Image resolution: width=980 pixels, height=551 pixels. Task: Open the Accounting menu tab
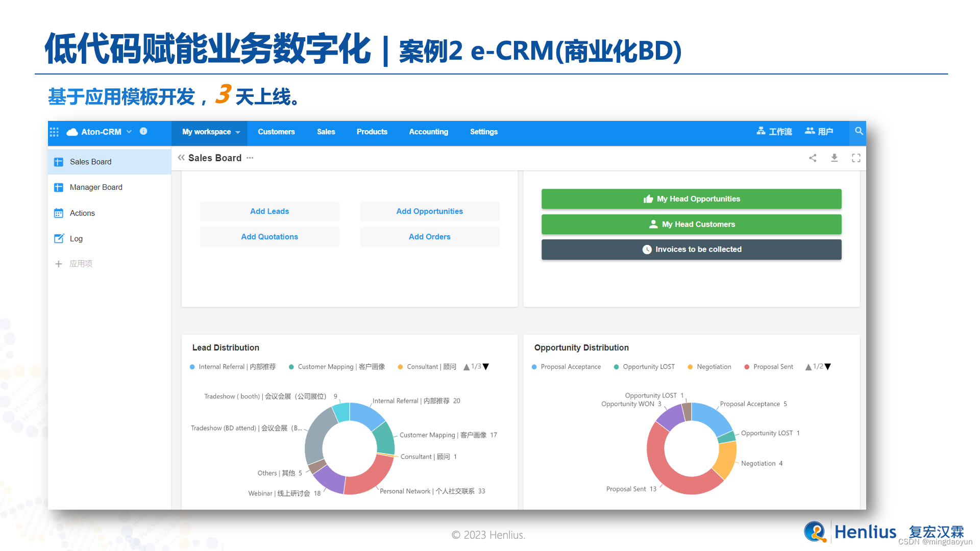click(429, 132)
